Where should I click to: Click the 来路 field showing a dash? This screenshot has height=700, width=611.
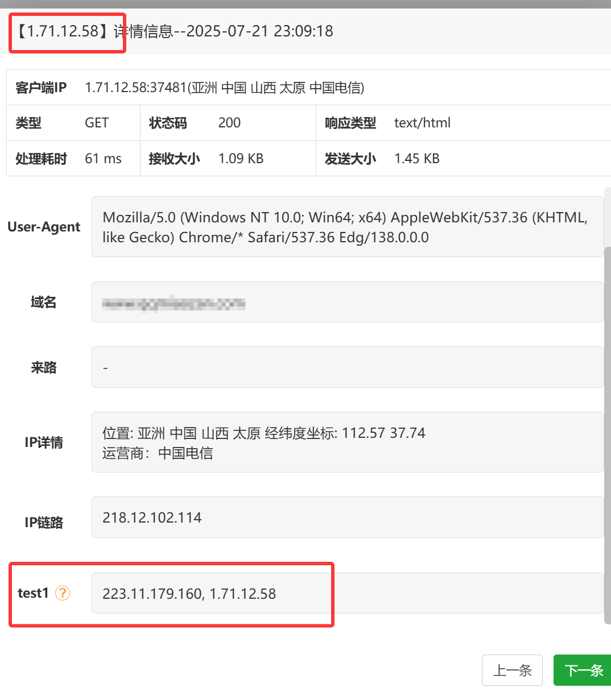click(x=348, y=367)
